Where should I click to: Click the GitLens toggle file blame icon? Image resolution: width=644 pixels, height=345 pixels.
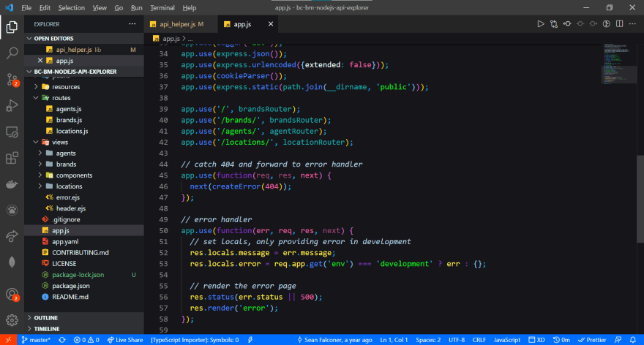click(567, 24)
